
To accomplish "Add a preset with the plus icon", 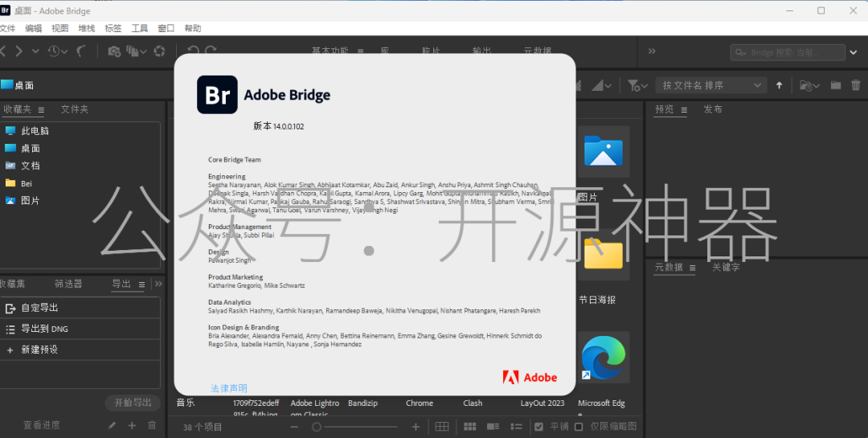I will click(x=132, y=425).
